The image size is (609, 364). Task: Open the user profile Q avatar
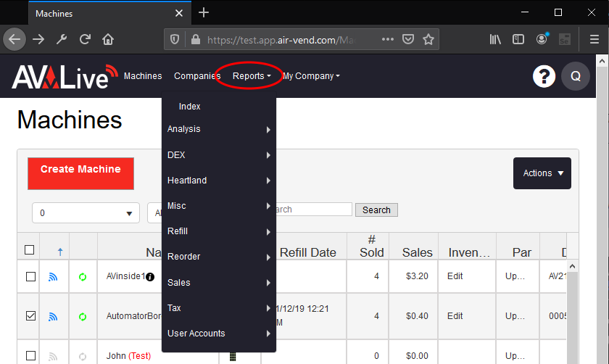tap(576, 76)
